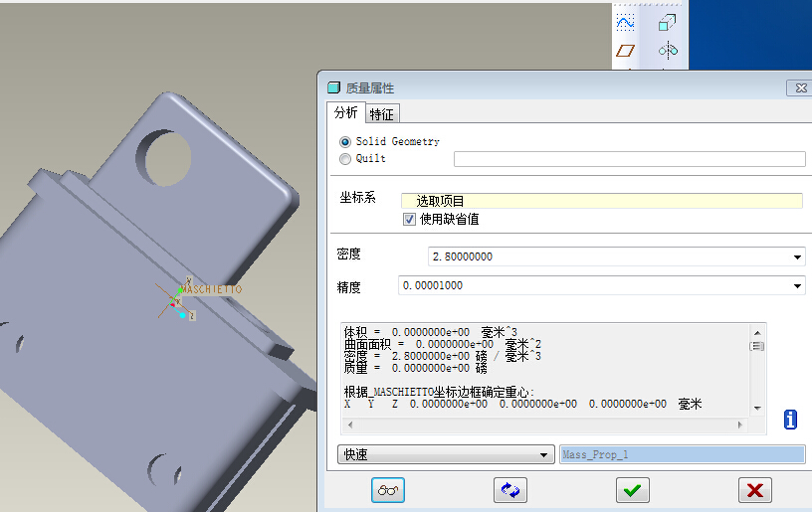Screen dimensions: 812x512
Task: Toggle the 使用缺省值 checkbox
Action: point(409,220)
